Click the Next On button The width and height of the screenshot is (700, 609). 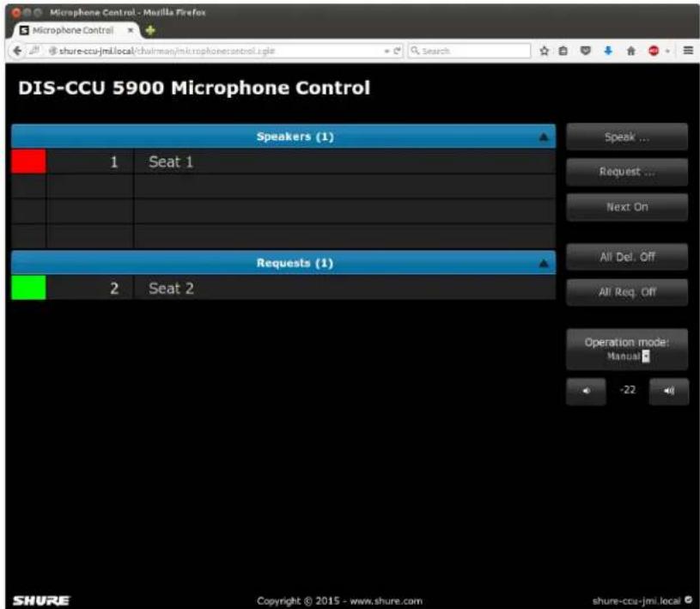[x=627, y=207]
